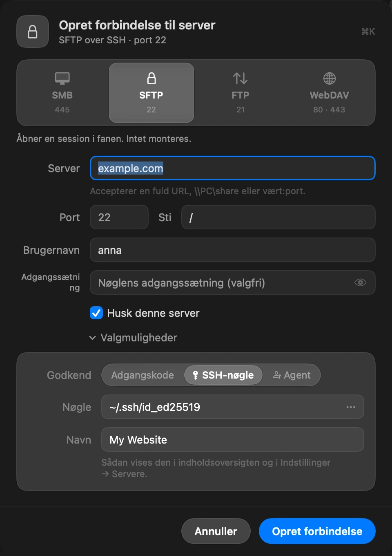Click the lock icon in the dialog header
This screenshot has width=392, height=556.
pos(33,32)
